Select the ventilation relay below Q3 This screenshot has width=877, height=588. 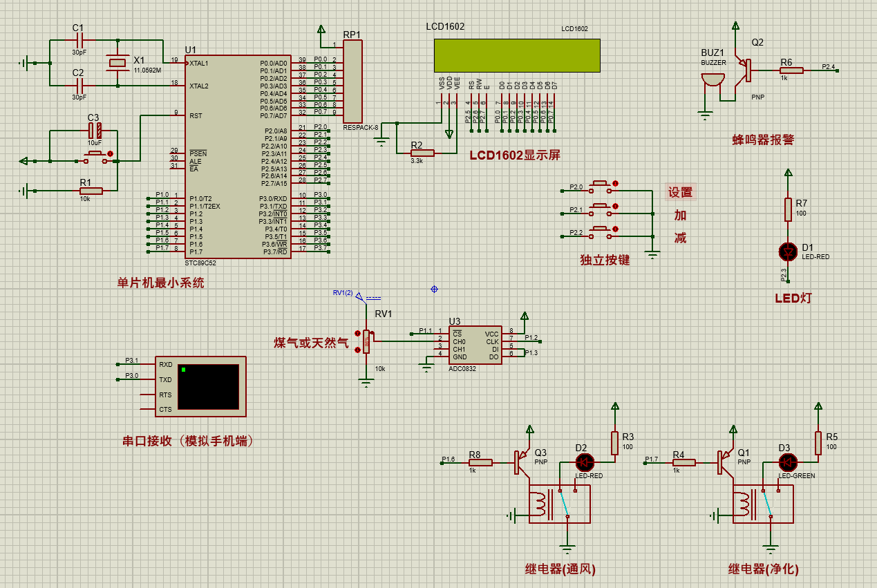pos(559,504)
